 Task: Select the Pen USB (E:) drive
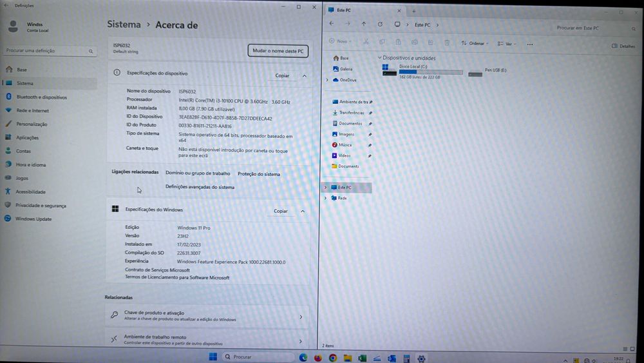pyautogui.click(x=488, y=72)
